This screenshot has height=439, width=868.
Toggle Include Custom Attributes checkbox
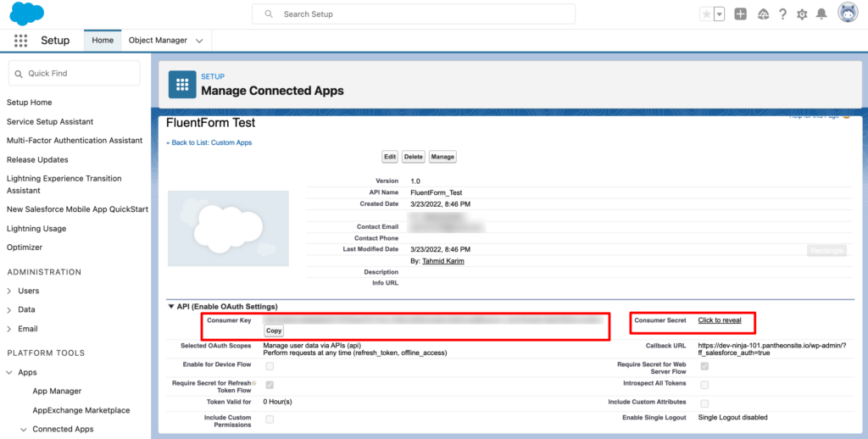click(x=704, y=403)
